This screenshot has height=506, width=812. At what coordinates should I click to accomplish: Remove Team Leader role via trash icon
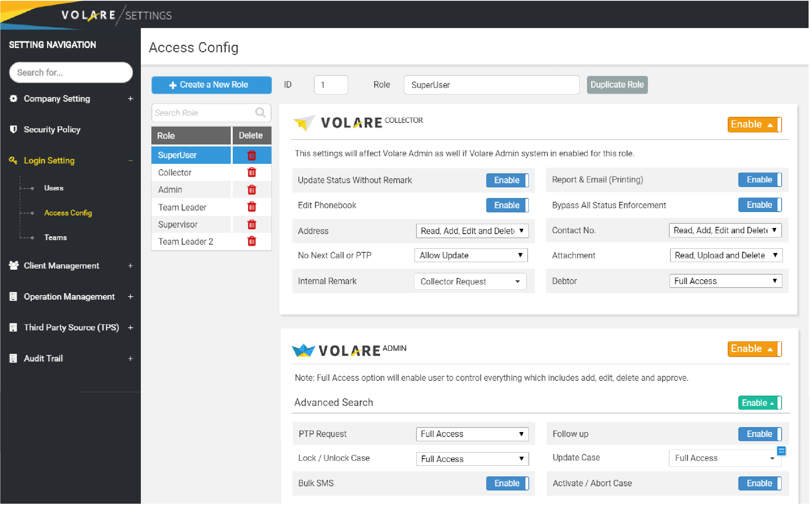tap(252, 207)
